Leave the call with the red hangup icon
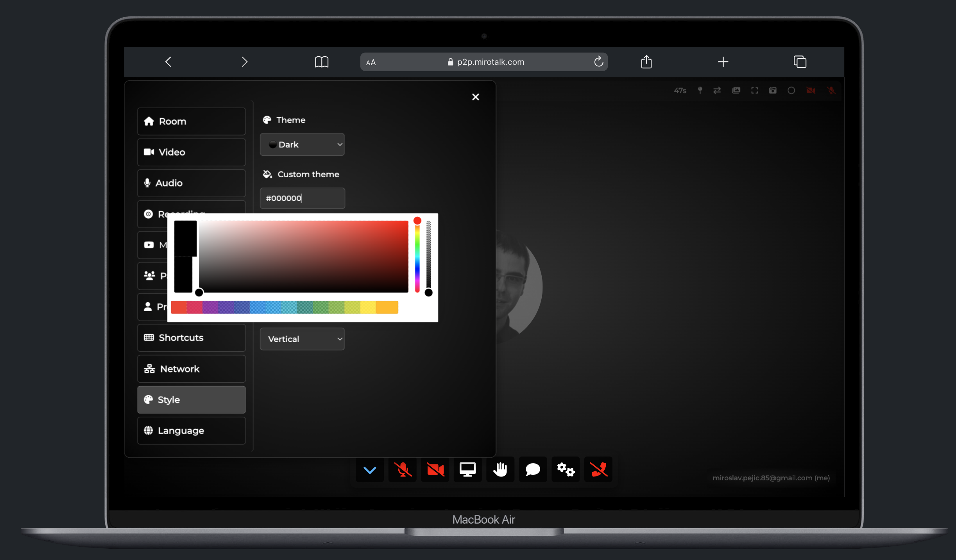Viewport: 956px width, 560px height. click(x=598, y=469)
